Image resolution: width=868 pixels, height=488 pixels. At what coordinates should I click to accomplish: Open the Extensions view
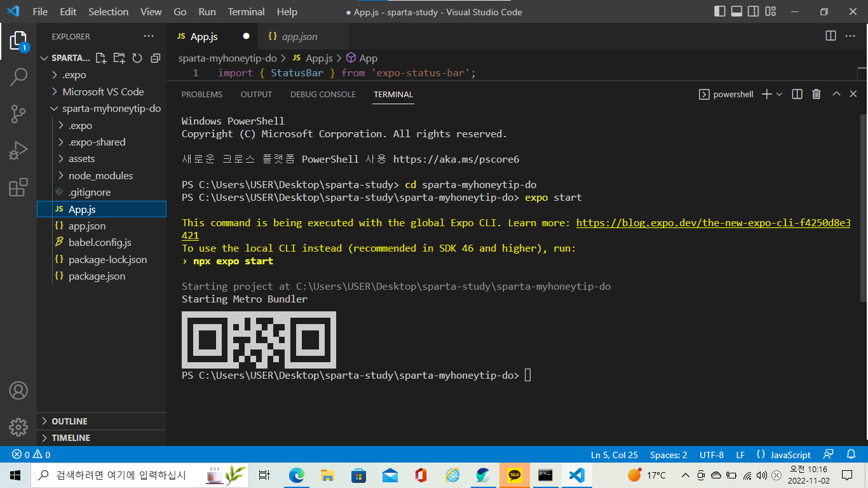point(18,187)
